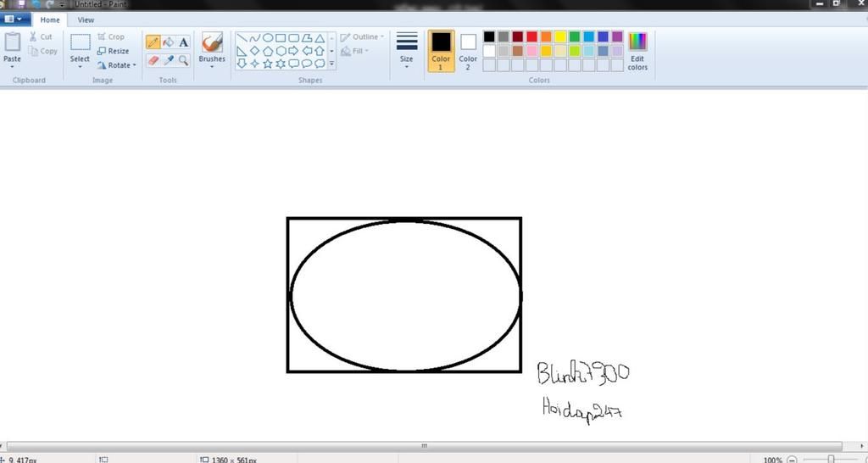The image size is (868, 463).
Task: Click the 100% zoom level text
Action: point(773,460)
